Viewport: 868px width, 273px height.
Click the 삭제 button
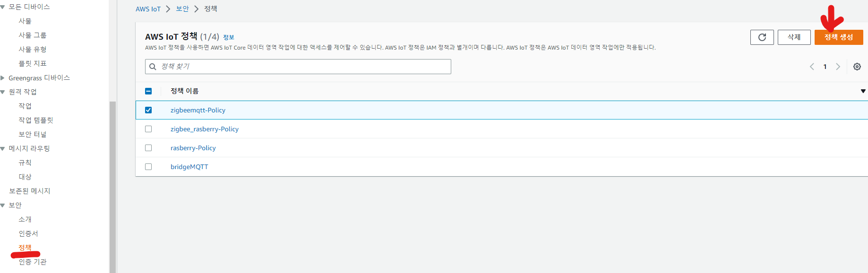pyautogui.click(x=794, y=37)
